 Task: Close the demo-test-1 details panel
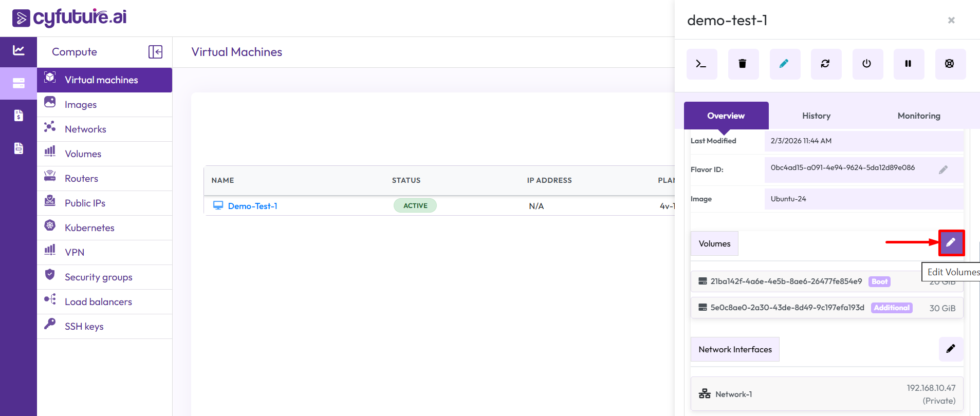[x=951, y=21]
